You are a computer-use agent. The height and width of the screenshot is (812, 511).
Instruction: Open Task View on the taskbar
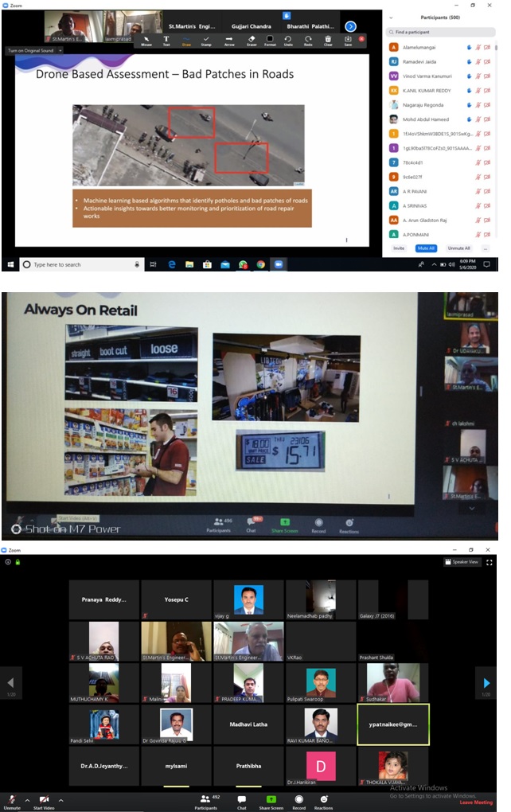(x=153, y=264)
